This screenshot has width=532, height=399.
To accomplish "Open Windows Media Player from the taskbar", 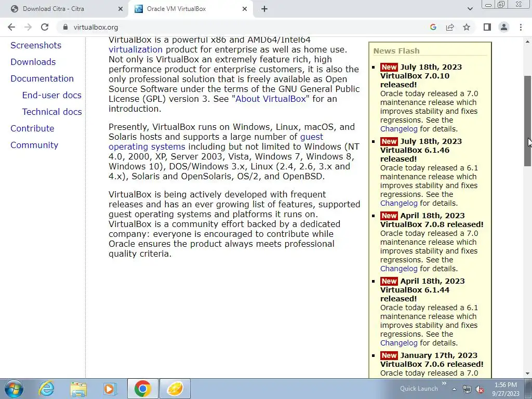I will click(x=110, y=389).
